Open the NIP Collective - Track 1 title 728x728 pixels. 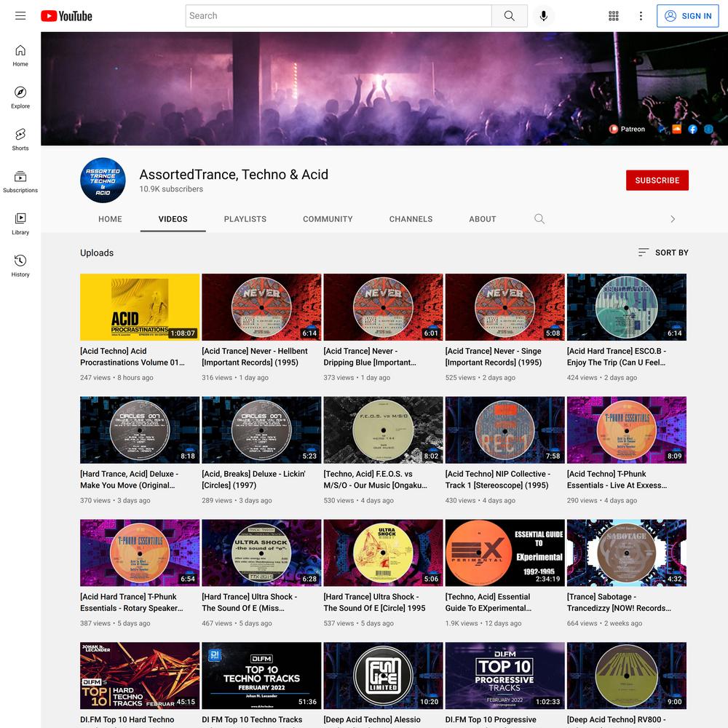(498, 480)
